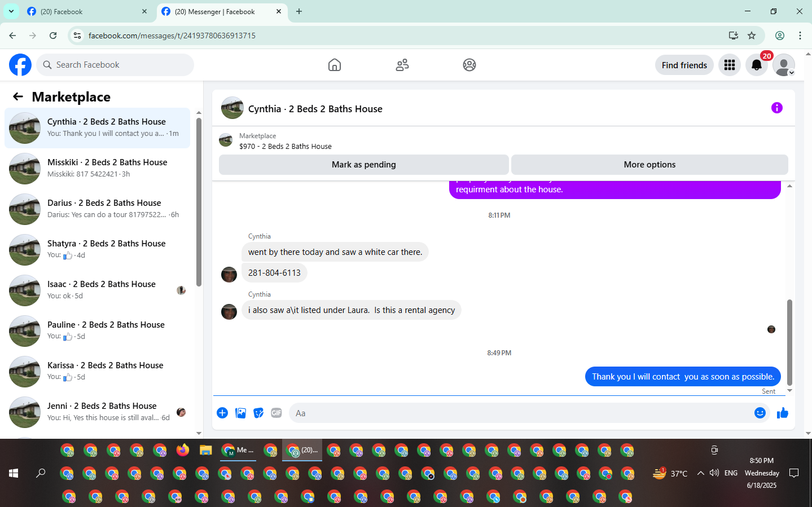812x507 pixels.
Task: Click the message "281-804-6113"
Action: point(274,273)
